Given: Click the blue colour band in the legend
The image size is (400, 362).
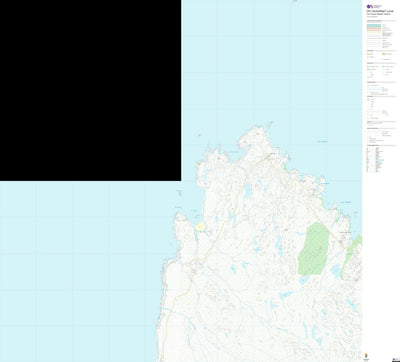Looking at the screenshot, I should 374,25.
